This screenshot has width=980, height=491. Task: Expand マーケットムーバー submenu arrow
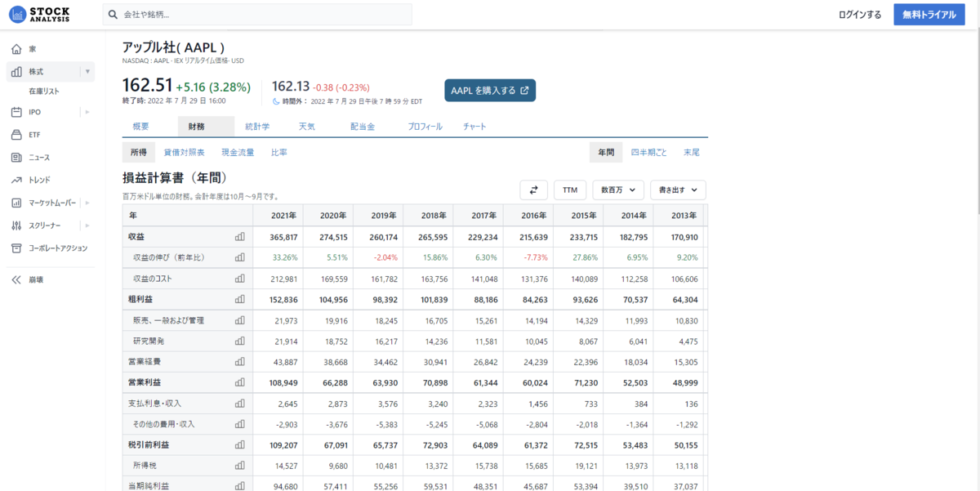pos(87,203)
